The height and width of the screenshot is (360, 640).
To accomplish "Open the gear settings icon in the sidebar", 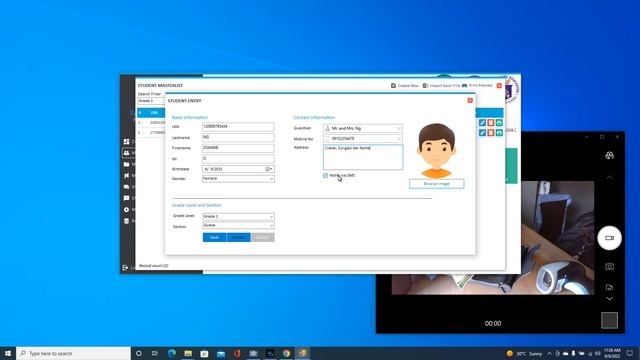I will (127, 209).
